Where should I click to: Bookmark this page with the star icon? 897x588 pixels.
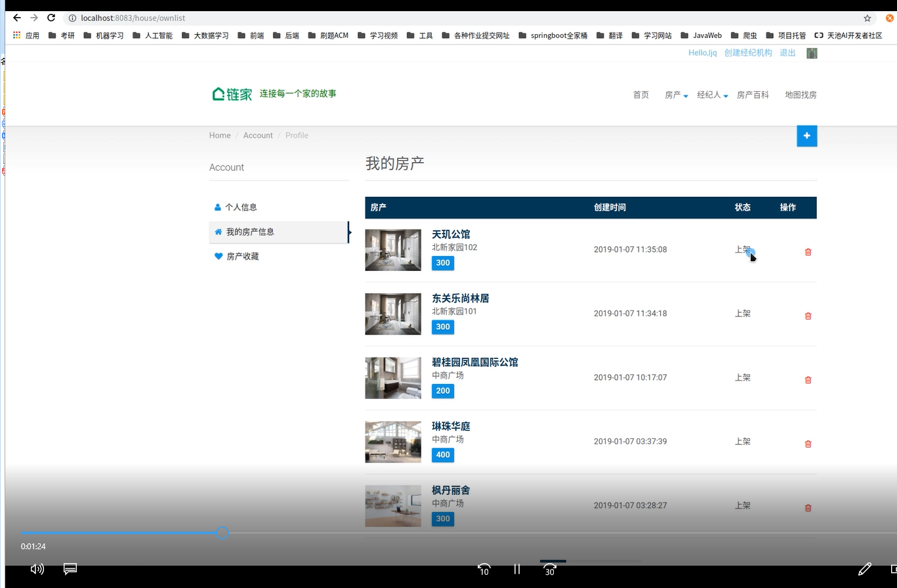tap(867, 18)
